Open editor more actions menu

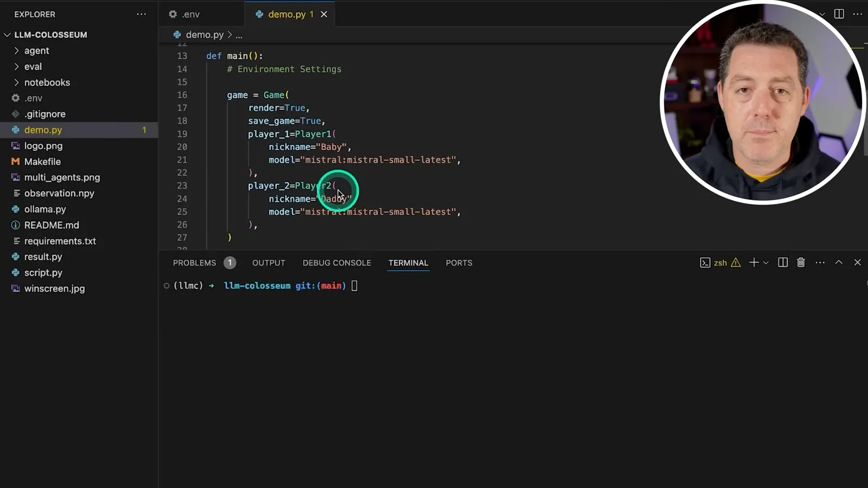858,14
